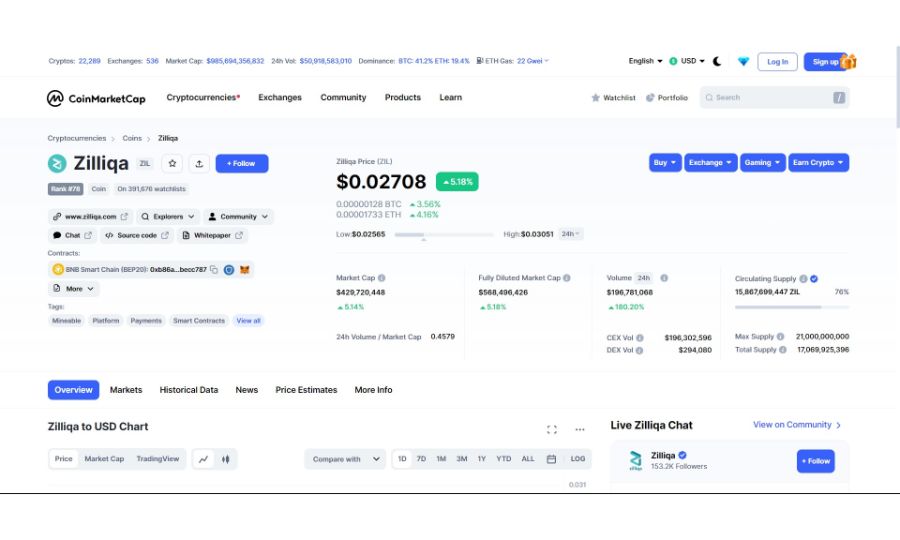The height and width of the screenshot is (540, 900).
Task: Open chart three-dot options menu
Action: pos(580,429)
